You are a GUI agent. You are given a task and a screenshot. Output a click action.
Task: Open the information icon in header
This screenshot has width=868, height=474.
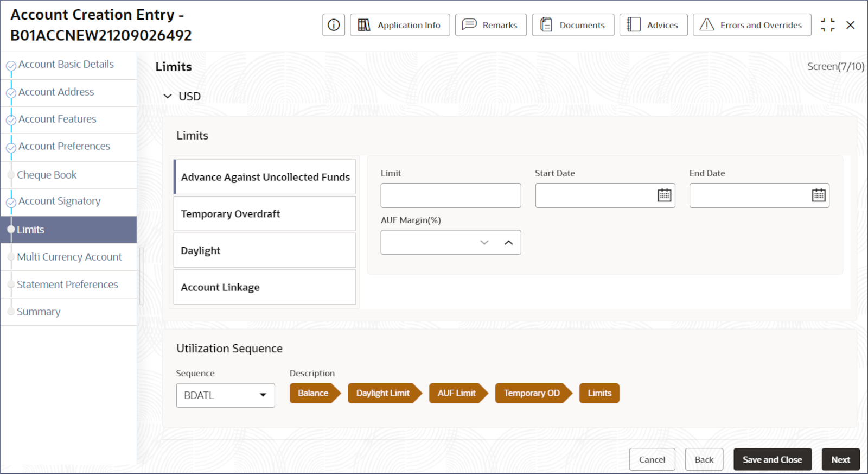(334, 25)
